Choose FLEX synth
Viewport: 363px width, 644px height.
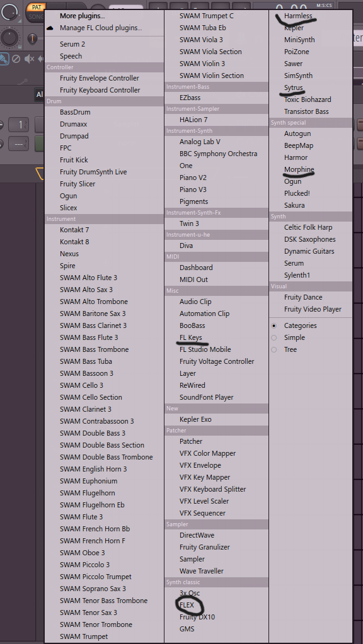pos(187,605)
